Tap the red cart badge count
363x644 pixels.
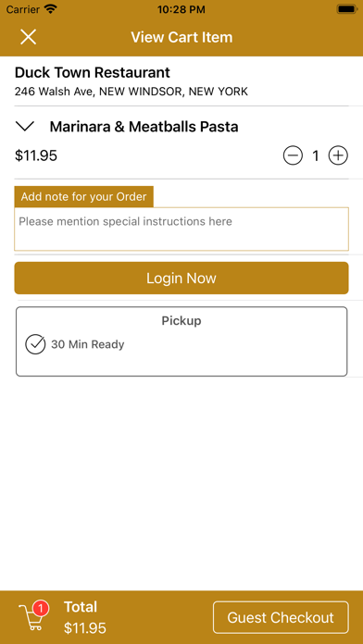coord(41,608)
